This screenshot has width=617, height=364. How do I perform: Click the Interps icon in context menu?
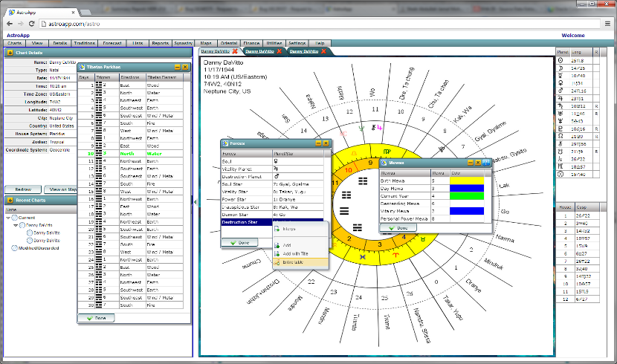tap(277, 230)
